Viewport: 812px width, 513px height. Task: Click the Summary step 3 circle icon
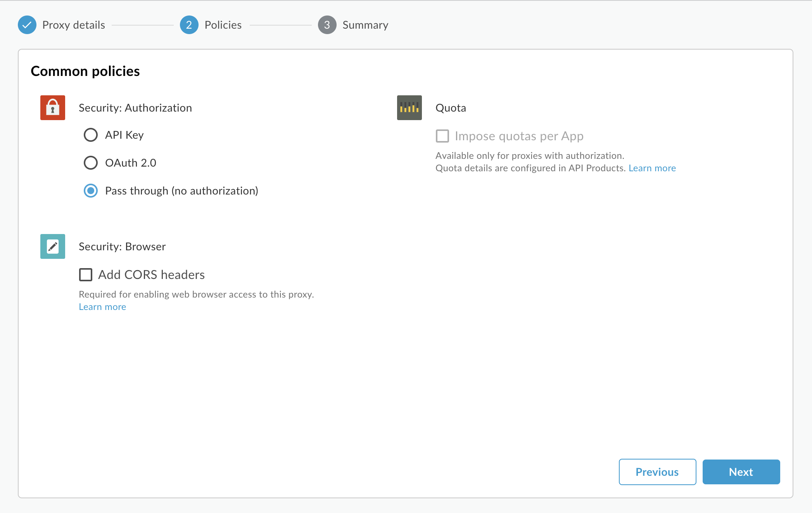pos(328,24)
